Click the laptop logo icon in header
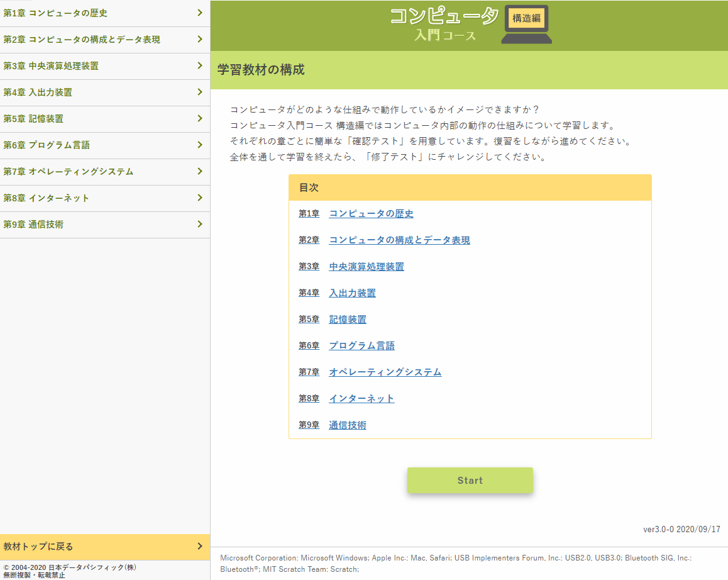 pyautogui.click(x=526, y=25)
